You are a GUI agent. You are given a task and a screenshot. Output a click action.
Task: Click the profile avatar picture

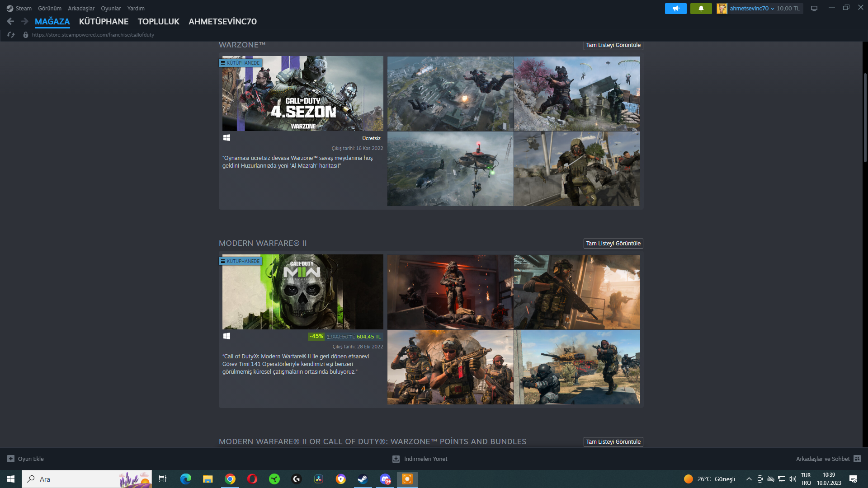pos(722,9)
